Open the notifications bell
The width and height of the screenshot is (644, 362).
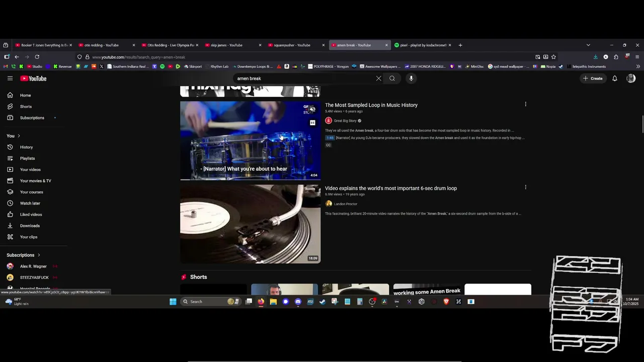614,78
